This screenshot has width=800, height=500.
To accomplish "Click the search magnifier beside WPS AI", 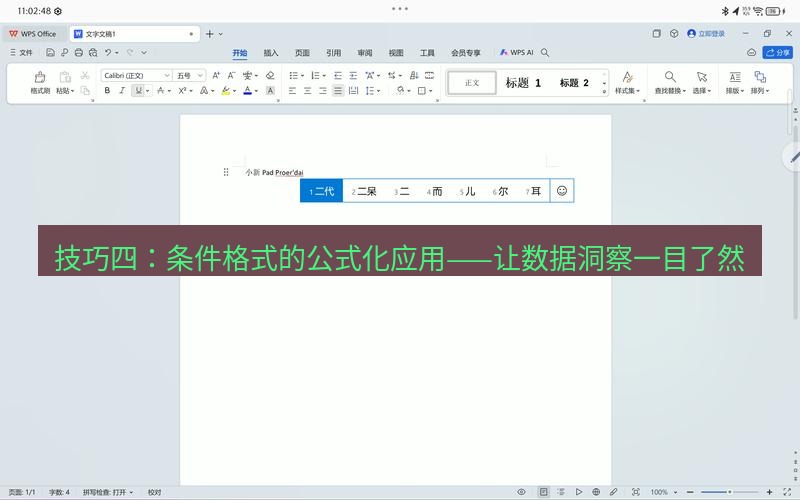I will click(545, 53).
